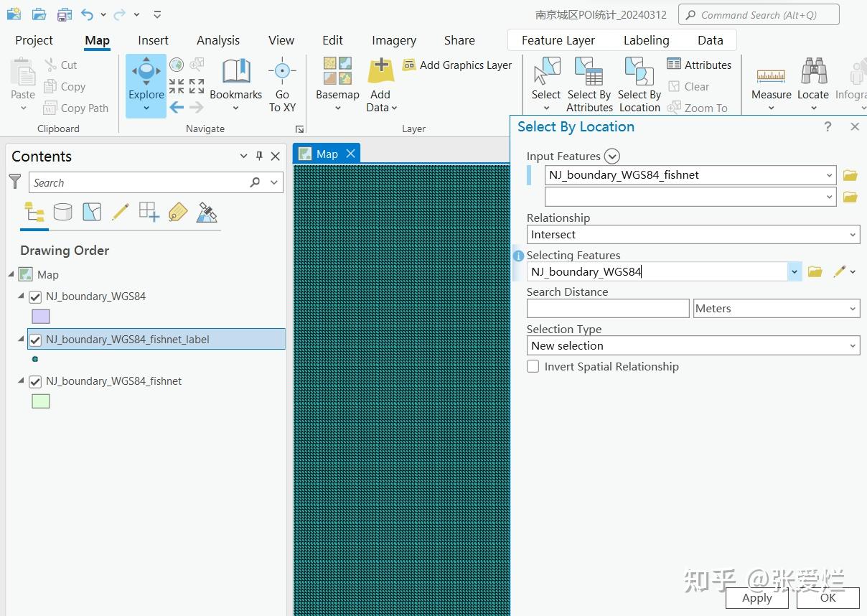Switch to the Analysis ribbon tab

tap(217, 40)
